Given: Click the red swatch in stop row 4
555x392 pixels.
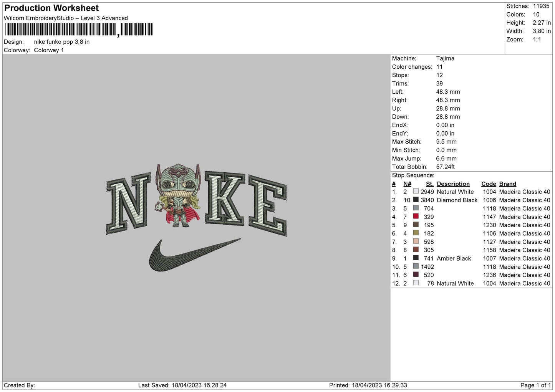Looking at the screenshot, I should [x=416, y=217].
